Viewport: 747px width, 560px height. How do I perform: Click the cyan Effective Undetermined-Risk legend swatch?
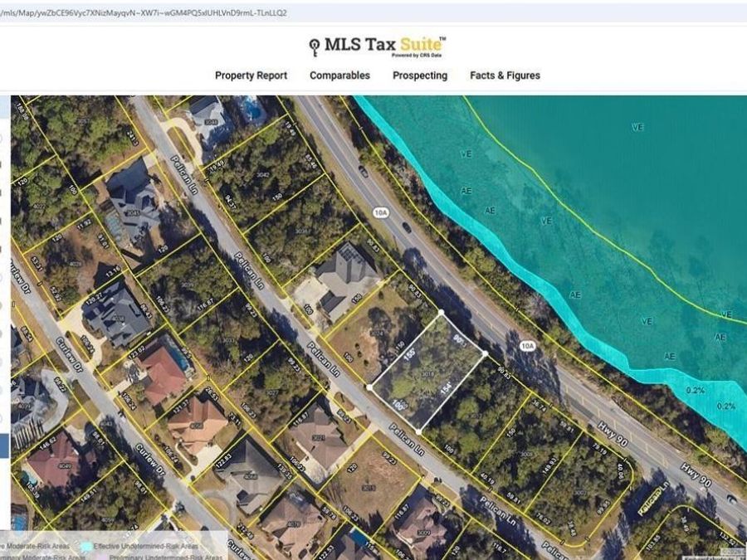(86, 546)
